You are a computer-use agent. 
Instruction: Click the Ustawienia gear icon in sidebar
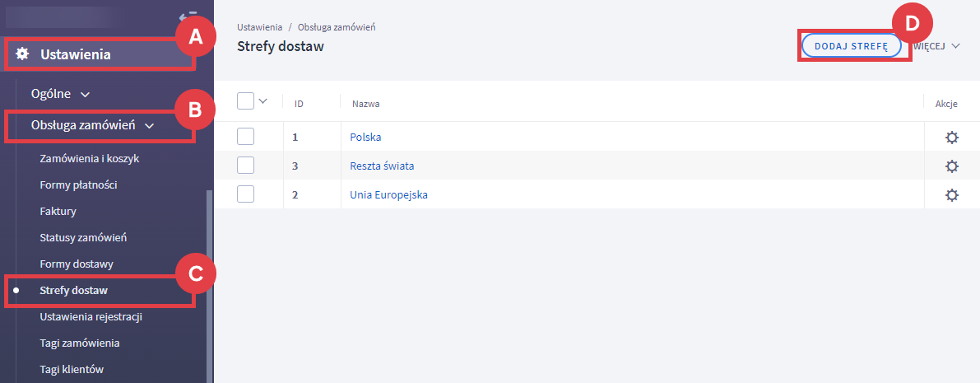pos(23,55)
